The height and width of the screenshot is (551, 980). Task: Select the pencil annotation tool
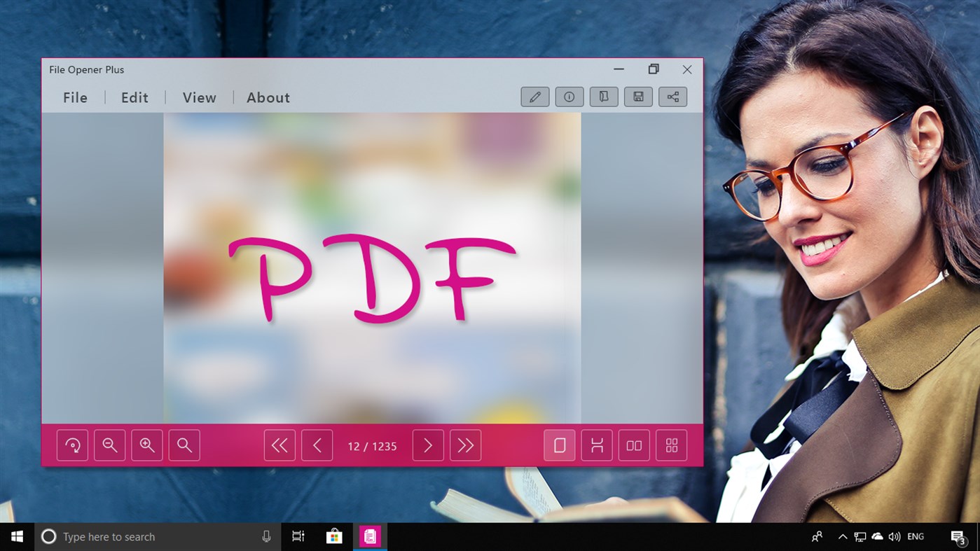click(534, 97)
